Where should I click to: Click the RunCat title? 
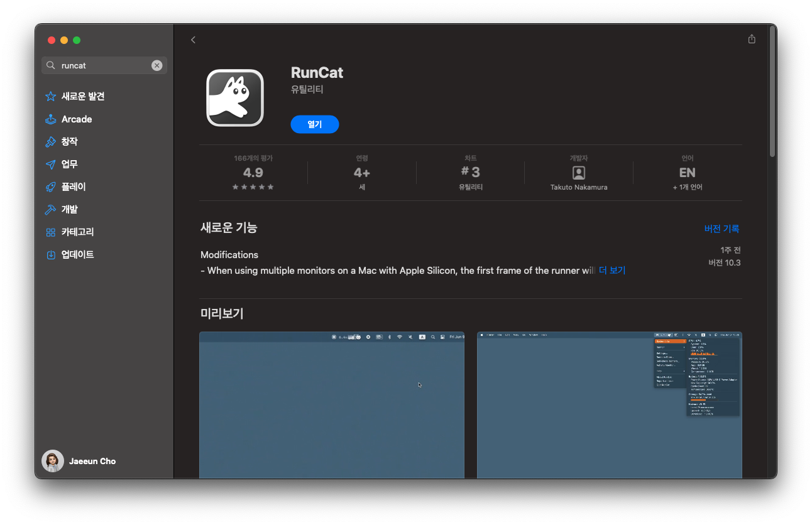click(x=317, y=73)
